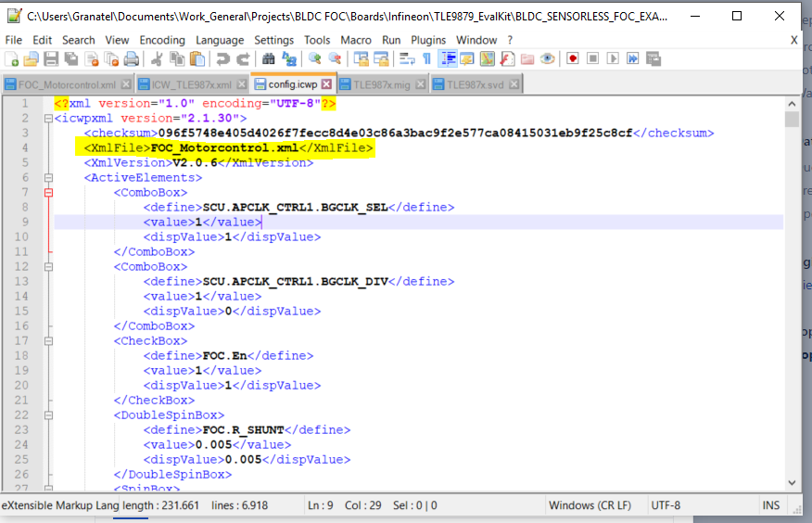The height and width of the screenshot is (523, 812).
Task: Start macro recording with red record icon
Action: (x=572, y=58)
